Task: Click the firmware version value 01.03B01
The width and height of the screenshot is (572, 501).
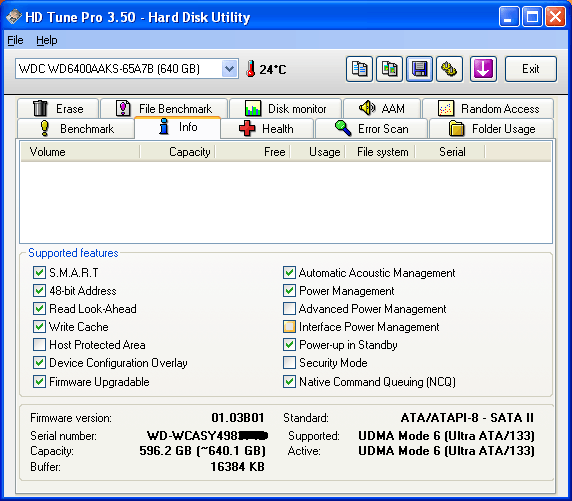Action: pyautogui.click(x=238, y=417)
